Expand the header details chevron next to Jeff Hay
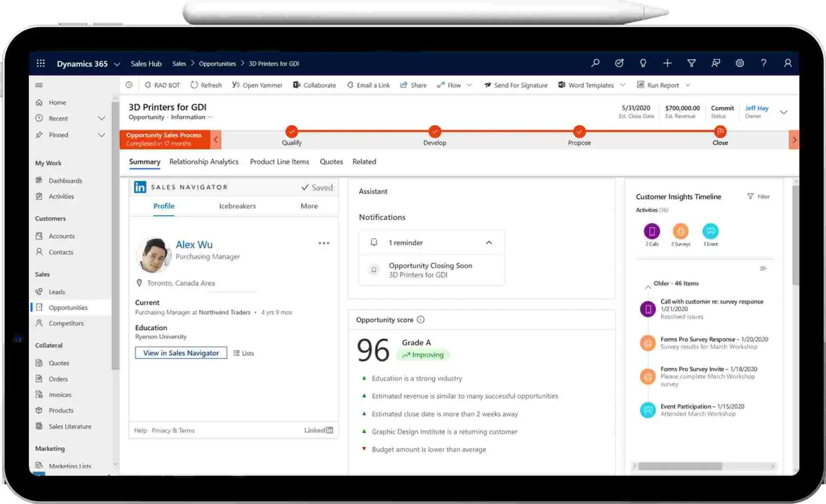This screenshot has width=826, height=504. pos(784,112)
